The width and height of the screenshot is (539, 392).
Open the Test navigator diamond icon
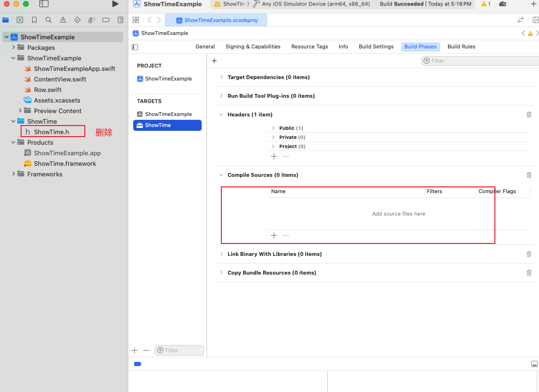coord(77,20)
